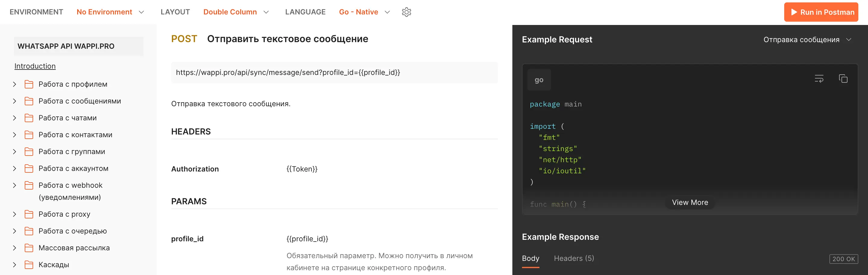This screenshot has height=275, width=868.
Task: Switch to the Headers (5) response tab
Action: [x=574, y=258]
